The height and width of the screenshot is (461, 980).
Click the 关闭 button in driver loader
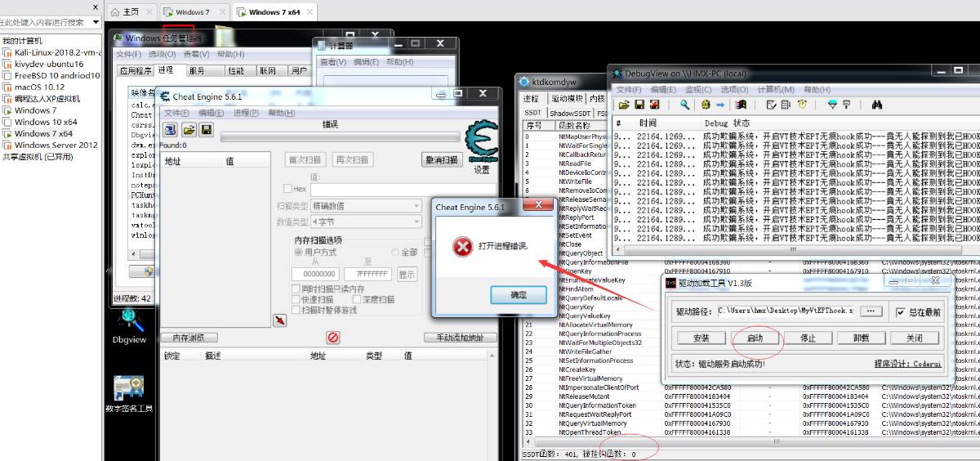pyautogui.click(x=914, y=338)
